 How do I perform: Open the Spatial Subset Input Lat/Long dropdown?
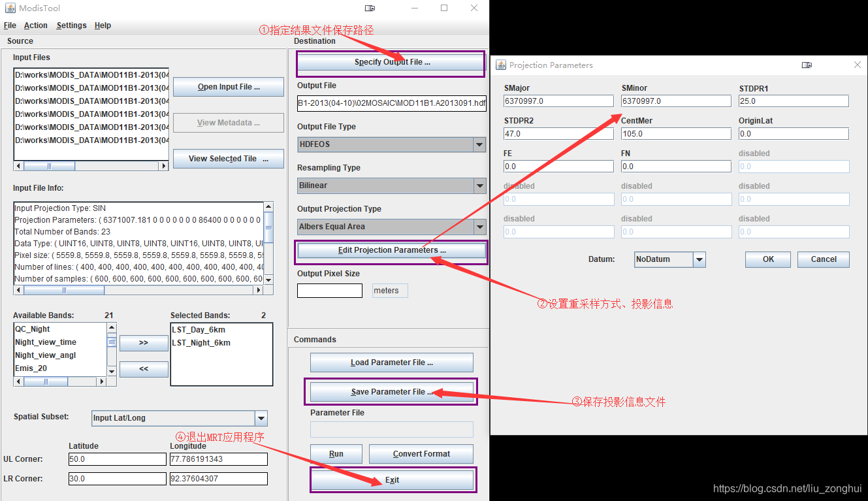coord(261,418)
